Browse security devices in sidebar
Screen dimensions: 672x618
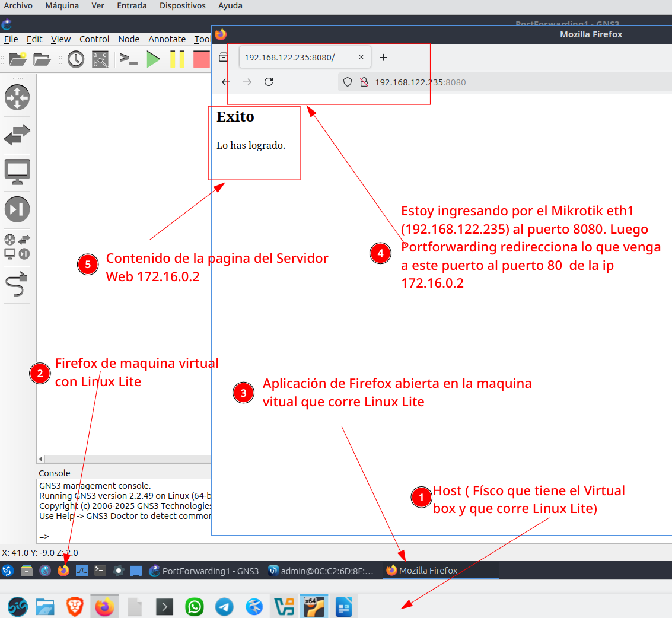[17, 209]
